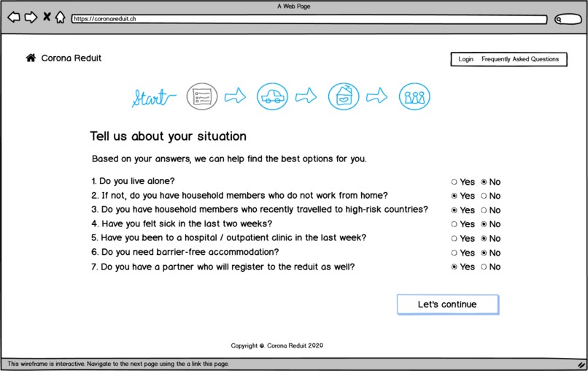Click the arrow after the car step
Screen dimensions: 588x371
(x=306, y=96)
